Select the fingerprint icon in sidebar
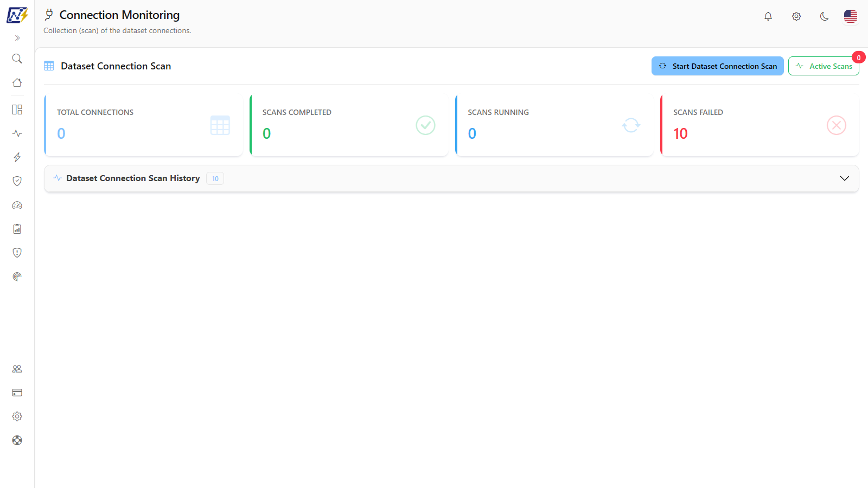Viewport: 868px width, 488px height. click(17, 277)
